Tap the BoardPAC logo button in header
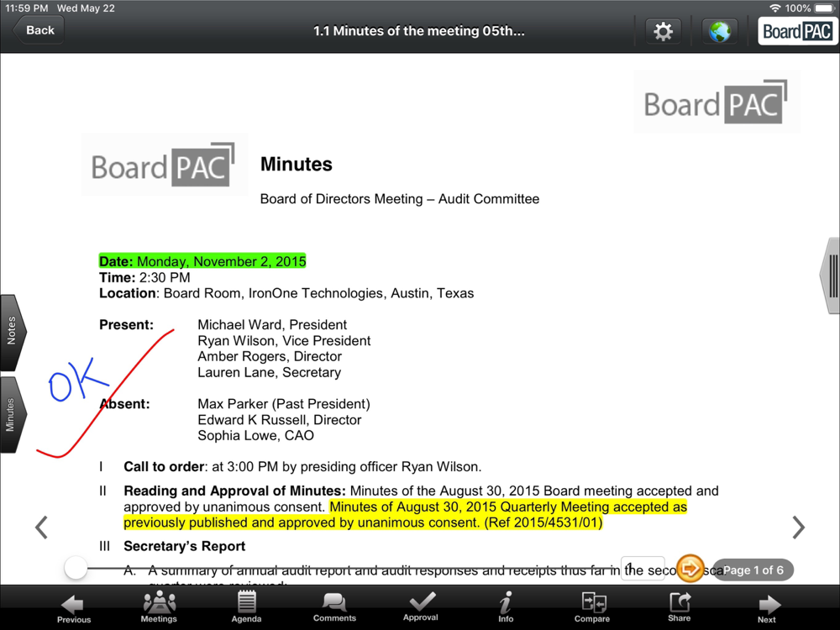The width and height of the screenshot is (840, 630). point(796,31)
